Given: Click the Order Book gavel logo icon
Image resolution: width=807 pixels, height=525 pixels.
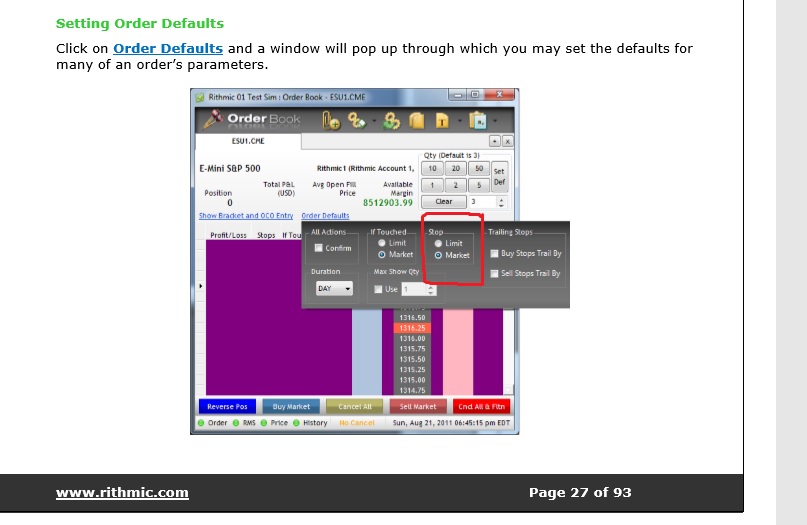Looking at the screenshot, I should [213, 119].
